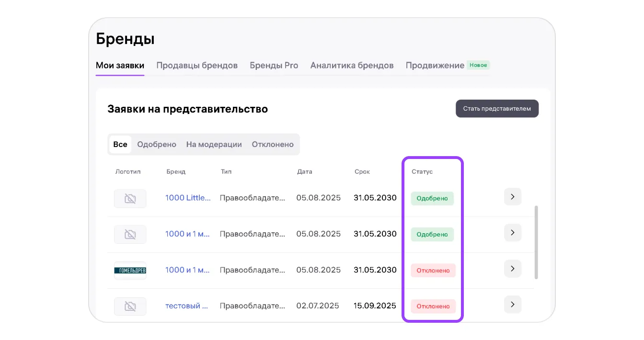Viewport: 644px width, 340px height.
Task: Select the Все filter option
Action: coord(120,144)
